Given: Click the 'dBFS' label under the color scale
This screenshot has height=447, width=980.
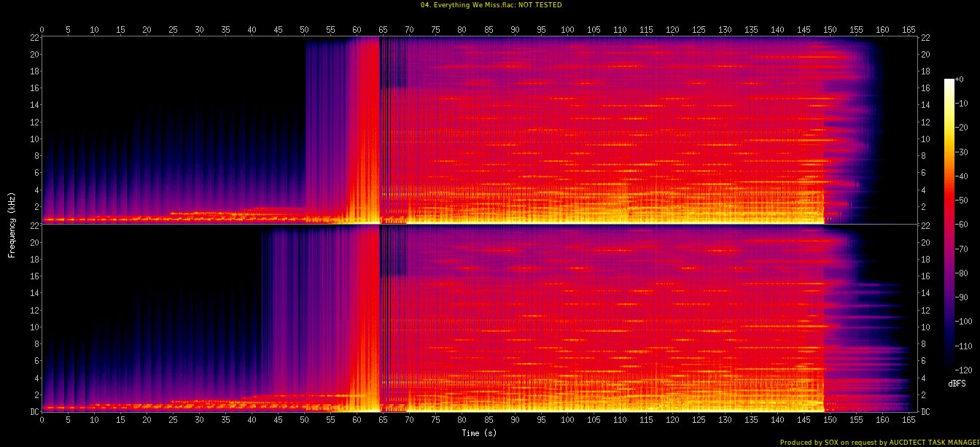Looking at the screenshot, I should pyautogui.click(x=957, y=383).
